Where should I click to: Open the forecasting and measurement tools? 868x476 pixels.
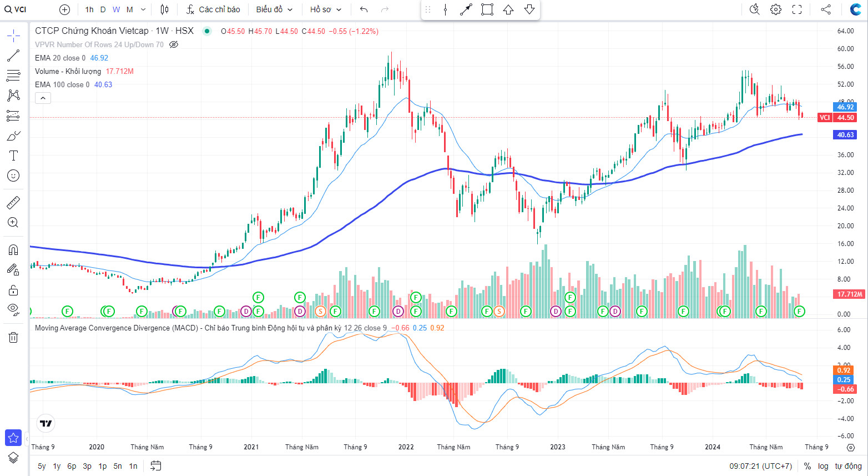pyautogui.click(x=13, y=116)
